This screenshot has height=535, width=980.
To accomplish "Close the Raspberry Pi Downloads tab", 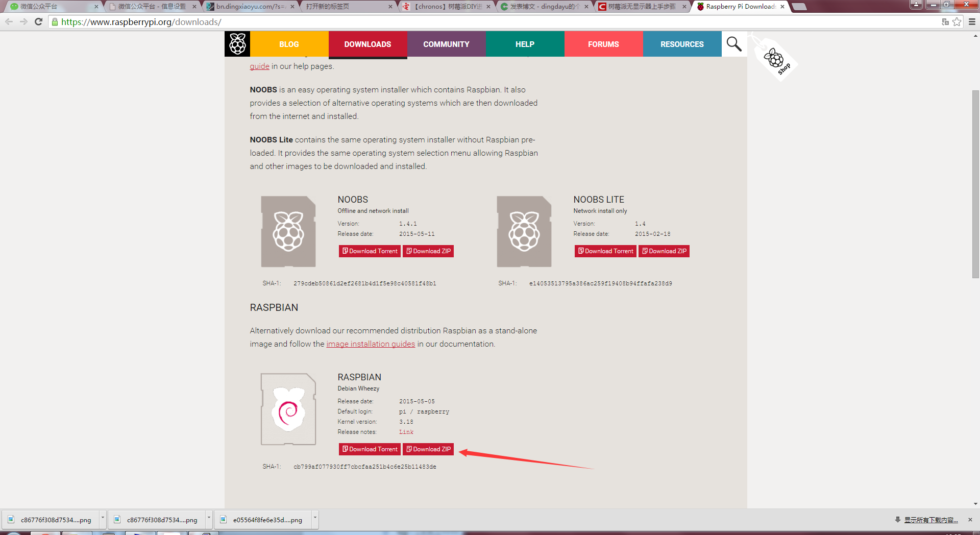I will pyautogui.click(x=782, y=7).
